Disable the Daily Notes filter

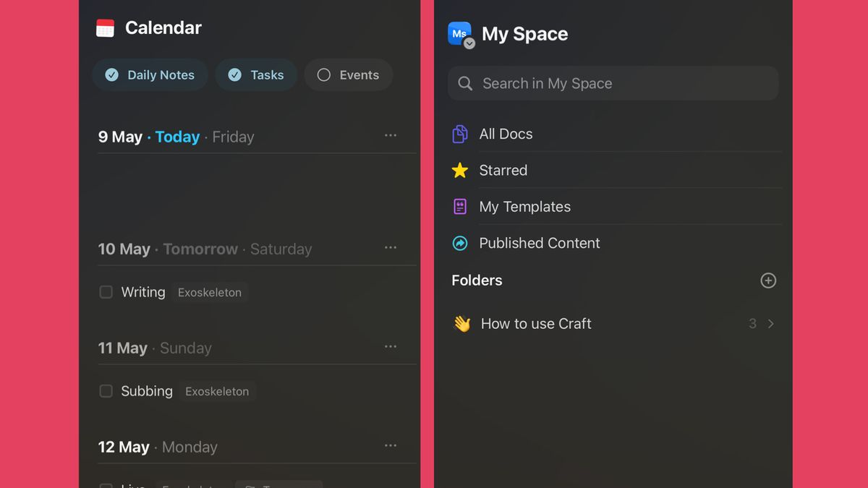click(x=150, y=74)
